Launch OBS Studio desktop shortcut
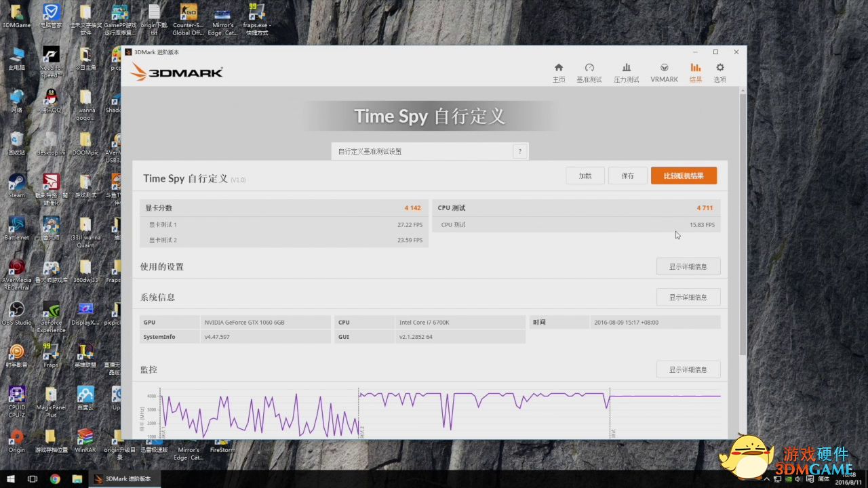 coord(16,312)
